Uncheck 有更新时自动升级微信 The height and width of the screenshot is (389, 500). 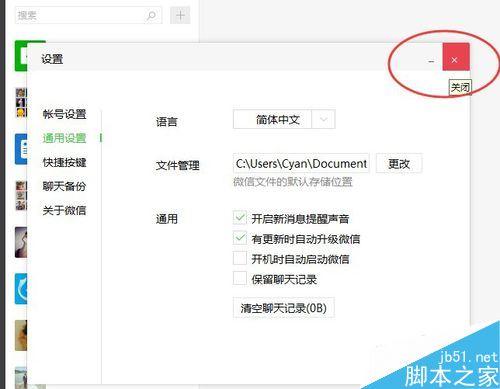(240, 238)
